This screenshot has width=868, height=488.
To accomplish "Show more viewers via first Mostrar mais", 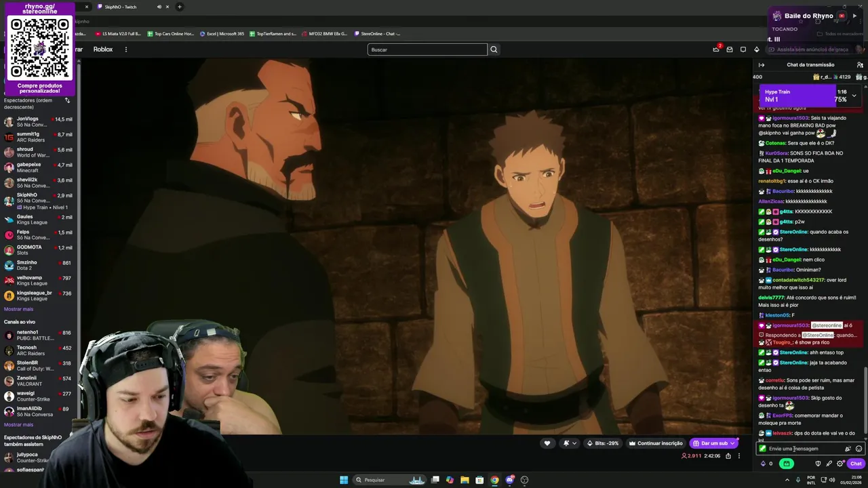I will tap(18, 309).
